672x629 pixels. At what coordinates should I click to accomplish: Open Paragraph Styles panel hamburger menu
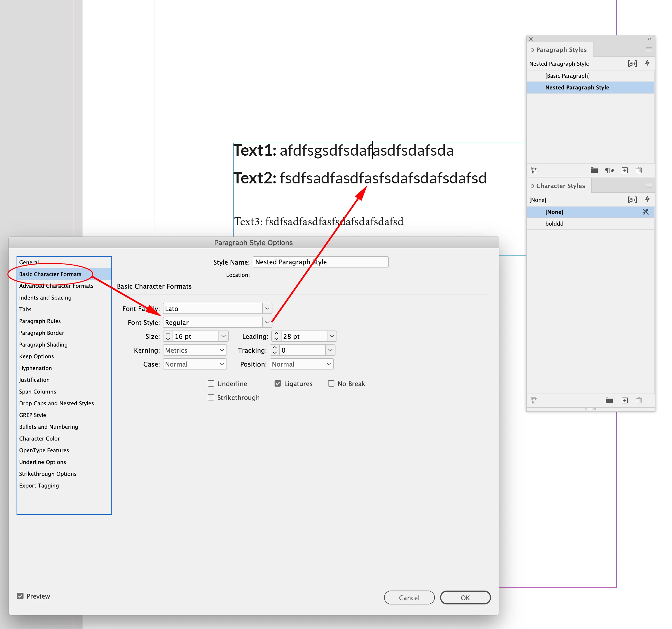tap(649, 50)
